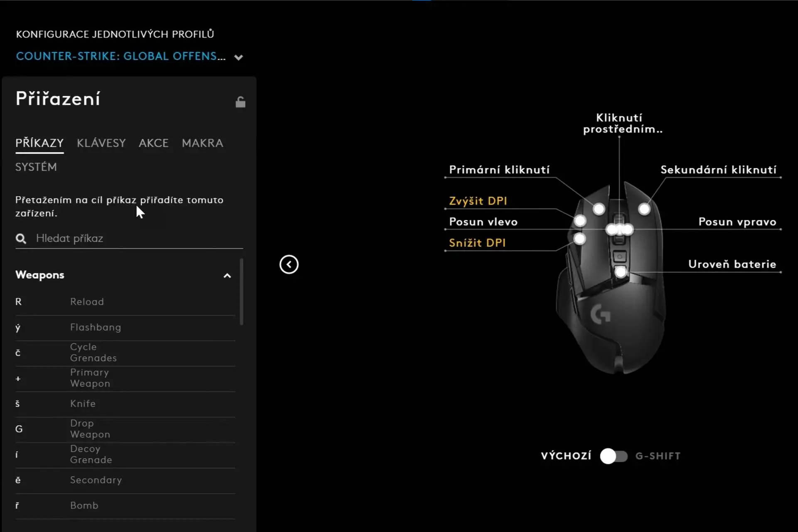The width and height of the screenshot is (798, 532).
Task: Select the Reload command row
Action: point(125,302)
